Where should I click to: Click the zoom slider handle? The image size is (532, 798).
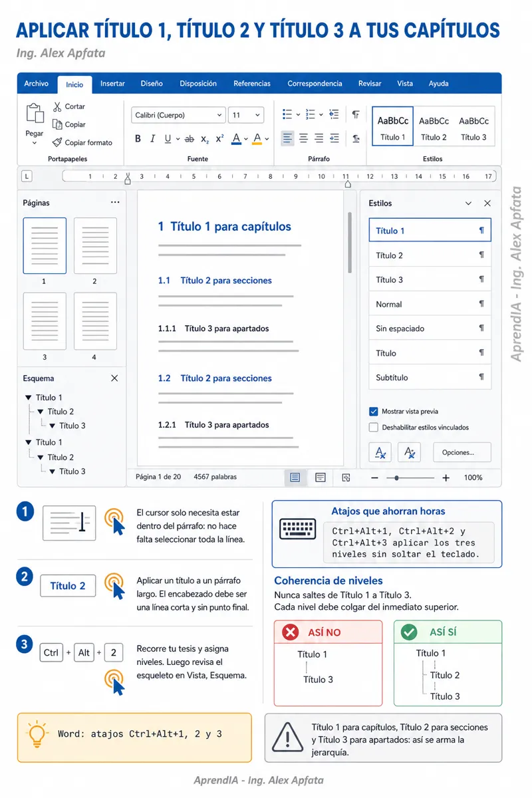tap(397, 477)
